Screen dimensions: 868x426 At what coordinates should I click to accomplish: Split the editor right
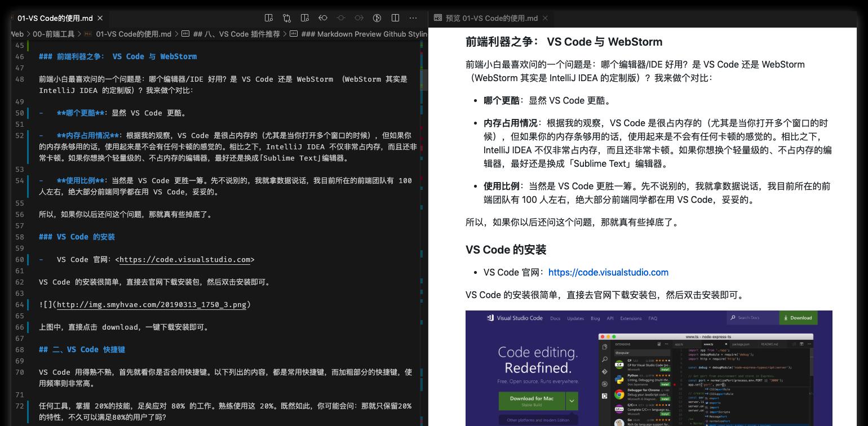tap(395, 18)
